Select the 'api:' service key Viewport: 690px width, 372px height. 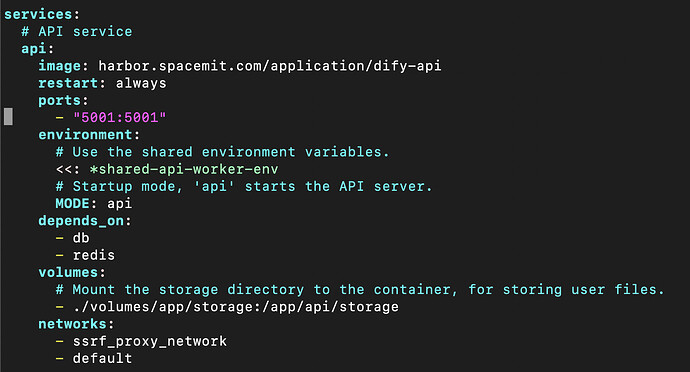click(37, 48)
